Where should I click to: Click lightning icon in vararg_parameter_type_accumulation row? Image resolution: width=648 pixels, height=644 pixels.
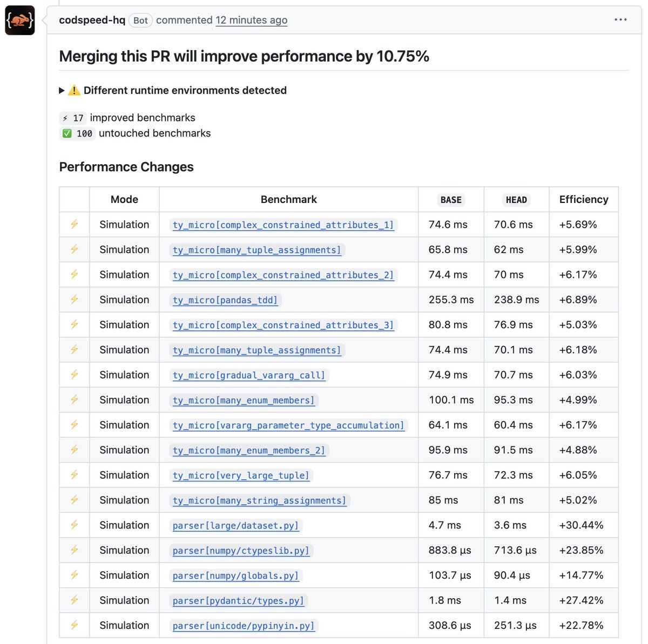[75, 425]
